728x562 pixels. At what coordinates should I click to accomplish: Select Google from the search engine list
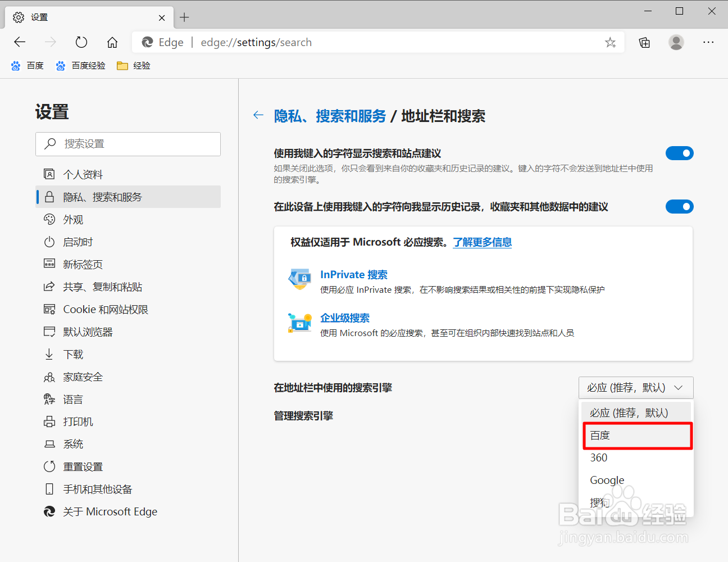[x=607, y=480]
